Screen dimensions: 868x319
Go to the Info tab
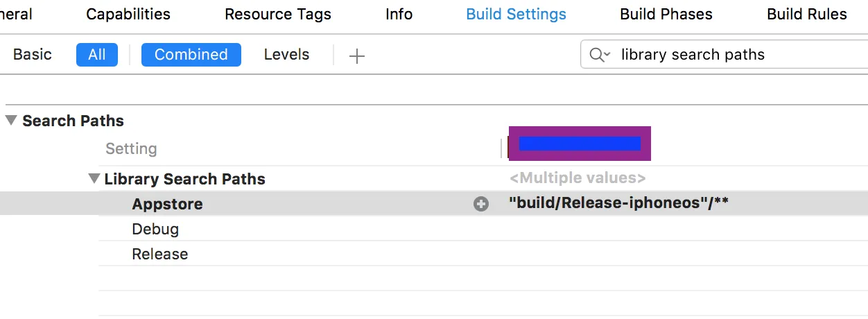(x=399, y=14)
